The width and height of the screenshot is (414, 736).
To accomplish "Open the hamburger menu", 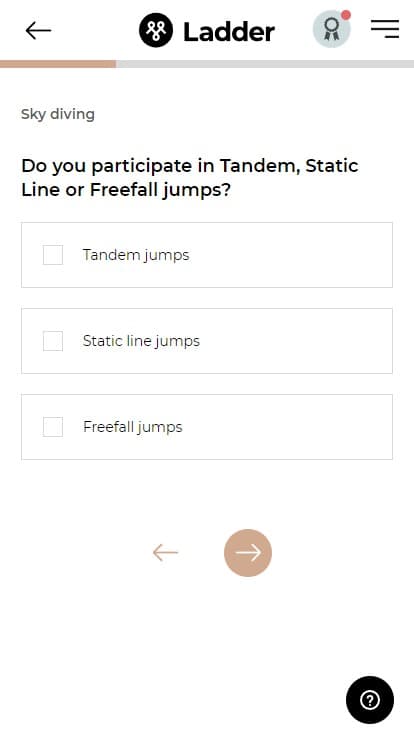I will (385, 29).
